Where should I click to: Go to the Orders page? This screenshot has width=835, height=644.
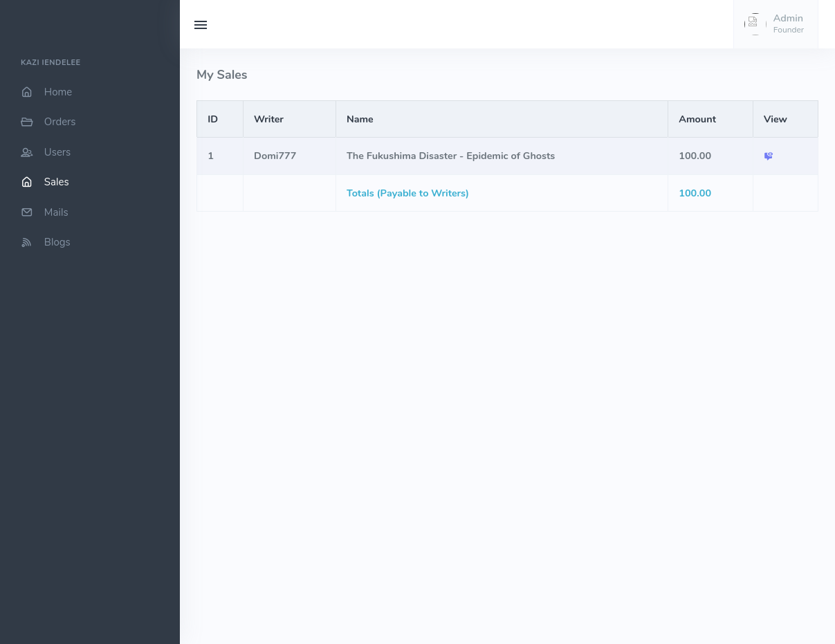click(x=59, y=122)
